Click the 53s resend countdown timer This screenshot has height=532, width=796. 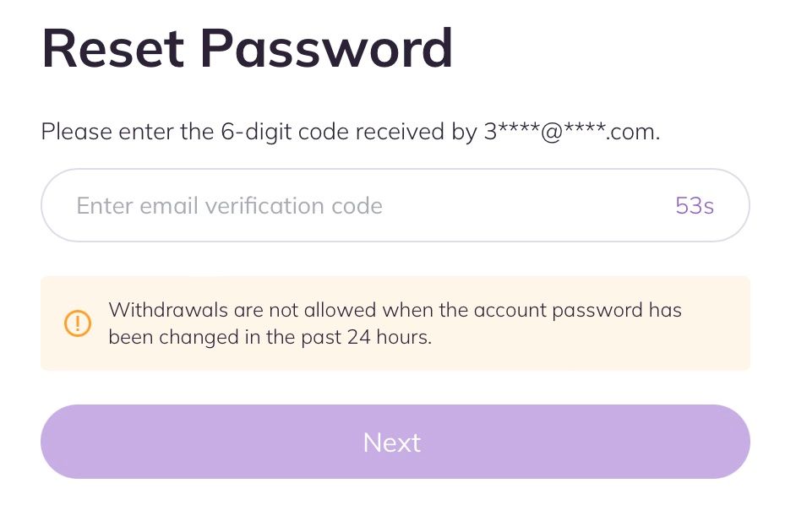click(x=695, y=205)
